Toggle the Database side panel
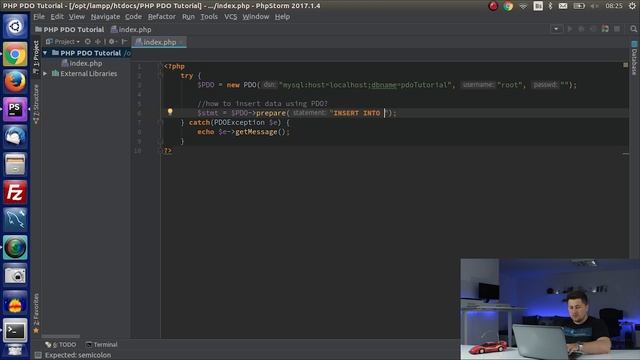640x360 pixels. (x=634, y=58)
